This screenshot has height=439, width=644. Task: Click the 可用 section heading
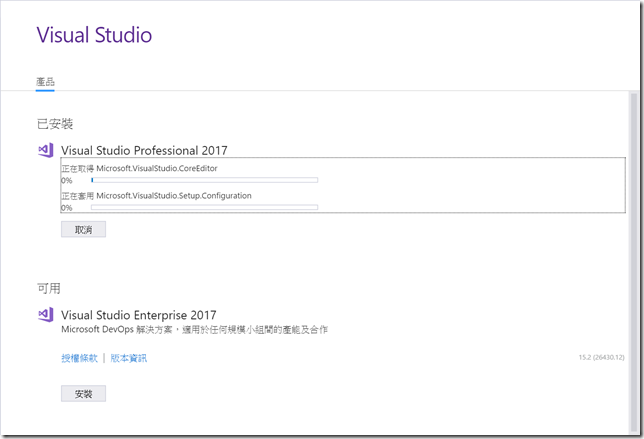click(x=49, y=289)
